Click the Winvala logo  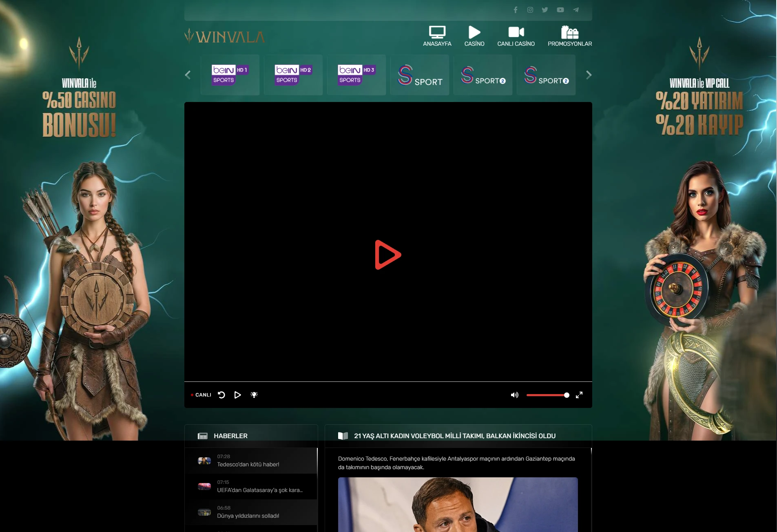225,36
